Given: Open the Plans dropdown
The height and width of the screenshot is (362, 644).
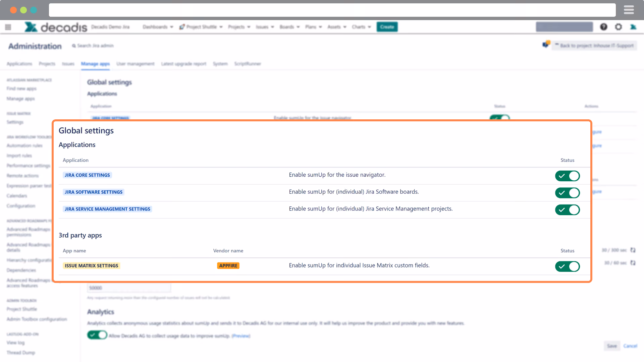Looking at the screenshot, I should [314, 27].
